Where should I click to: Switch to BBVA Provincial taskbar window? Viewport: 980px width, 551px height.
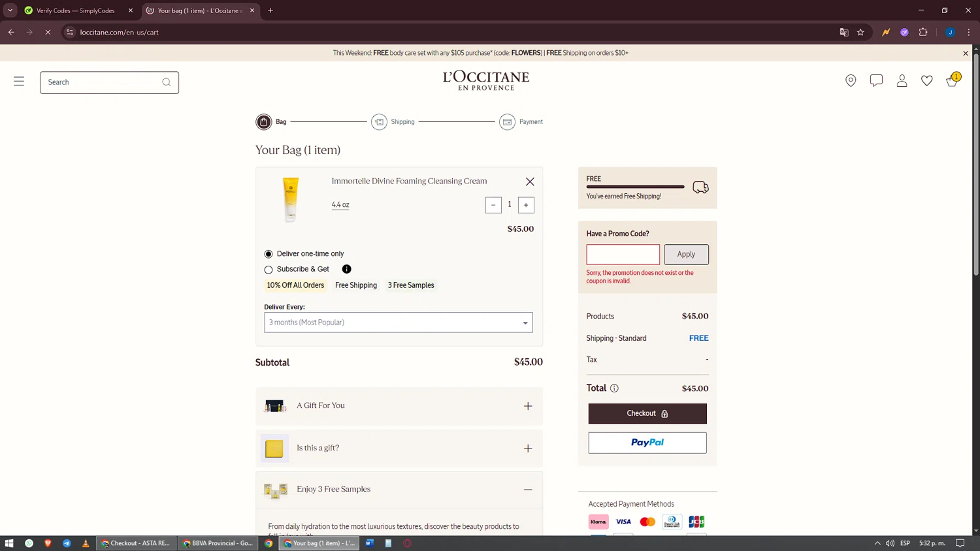(x=218, y=543)
